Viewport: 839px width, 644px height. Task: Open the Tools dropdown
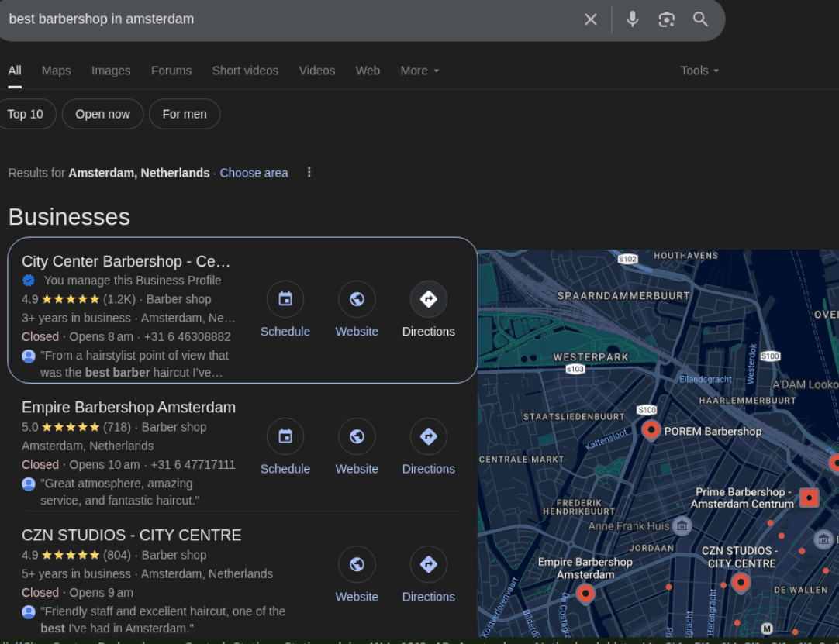699,71
